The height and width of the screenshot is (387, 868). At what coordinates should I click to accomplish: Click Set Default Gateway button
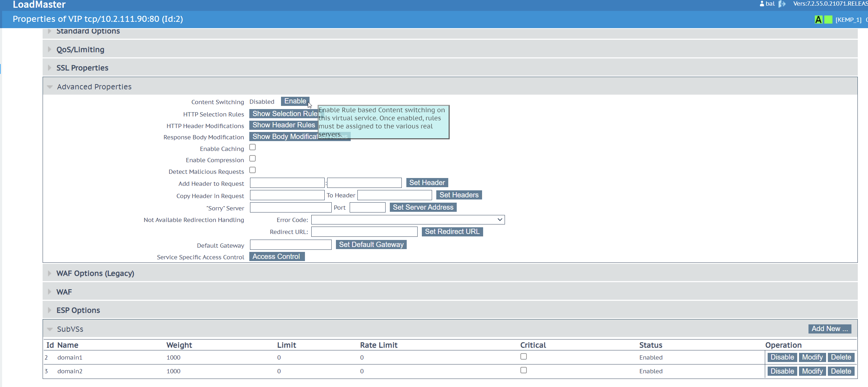pyautogui.click(x=371, y=245)
